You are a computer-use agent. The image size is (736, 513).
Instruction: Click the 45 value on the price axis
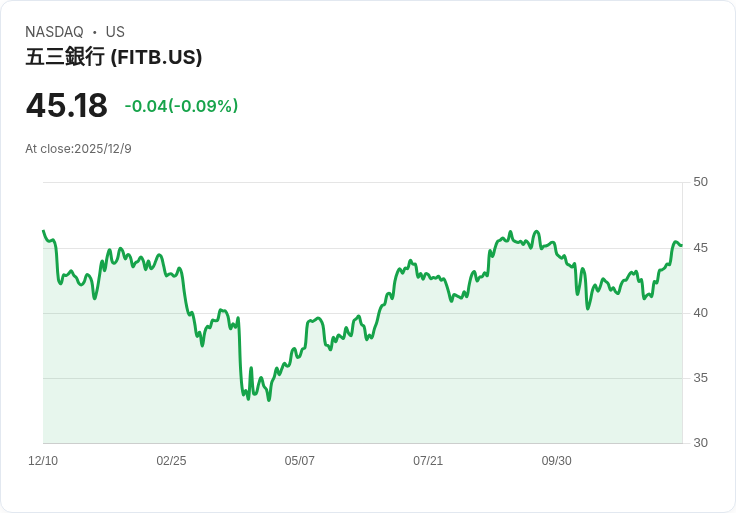click(x=700, y=248)
